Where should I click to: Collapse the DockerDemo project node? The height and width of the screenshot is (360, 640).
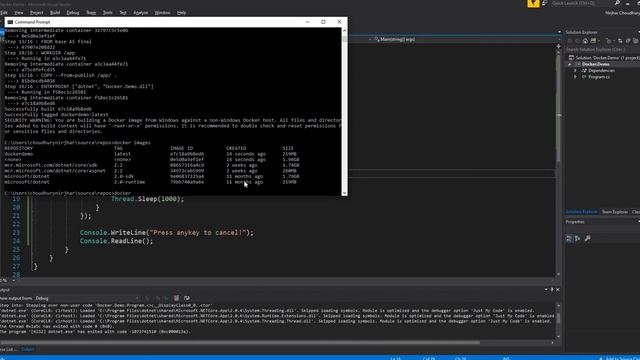pos(570,64)
